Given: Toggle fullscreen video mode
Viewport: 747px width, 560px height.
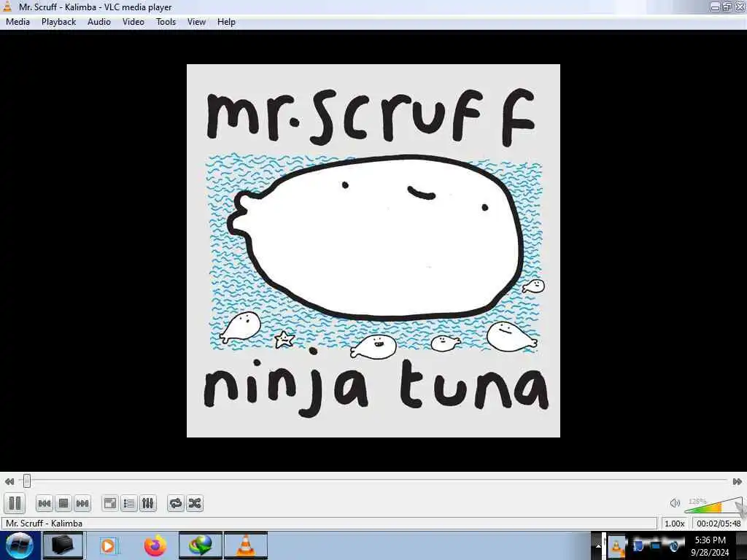Looking at the screenshot, I should pos(110,503).
